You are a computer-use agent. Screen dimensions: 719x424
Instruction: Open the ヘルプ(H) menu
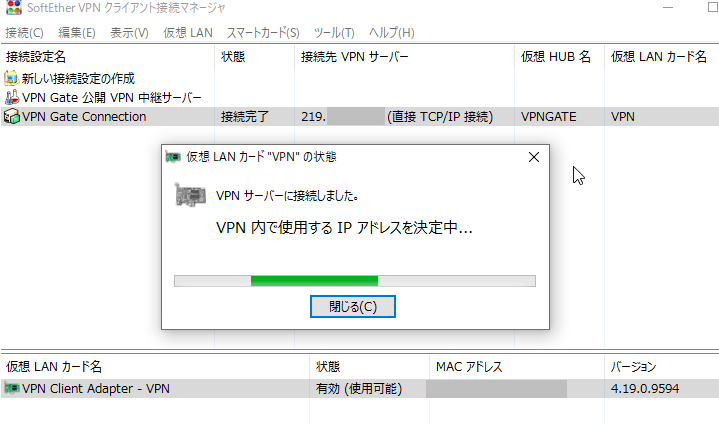click(x=392, y=33)
